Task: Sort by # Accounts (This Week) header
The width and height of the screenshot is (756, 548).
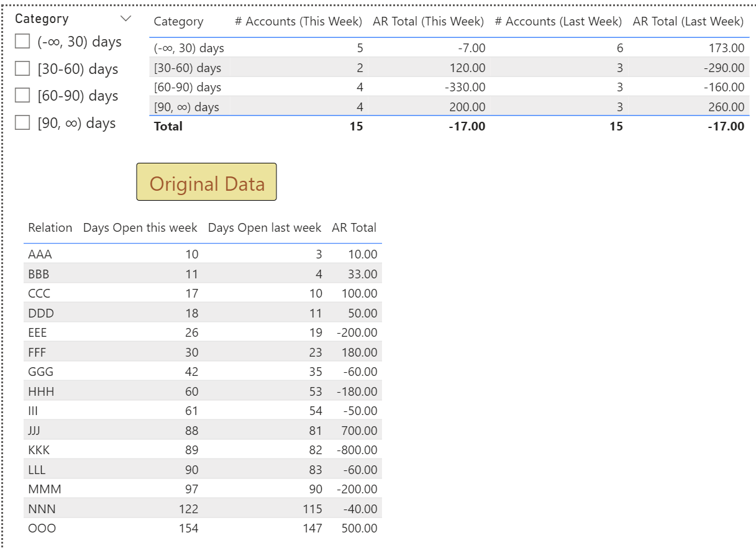Action: point(298,22)
